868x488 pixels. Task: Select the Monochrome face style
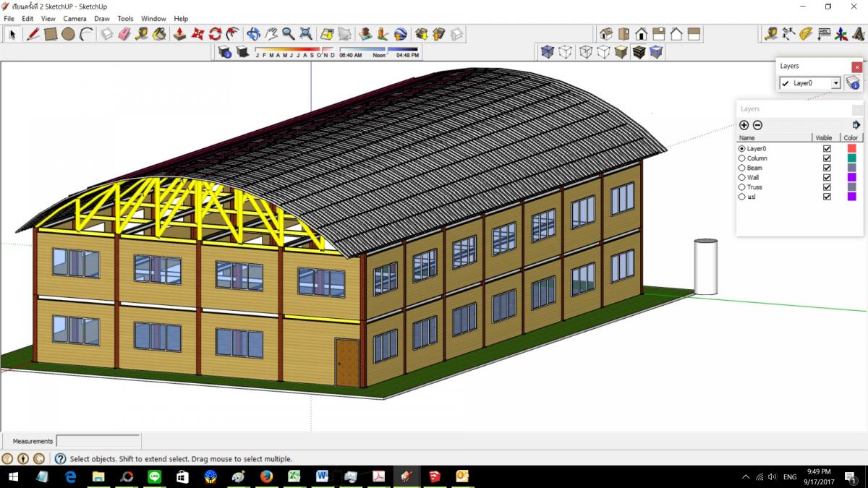[x=656, y=52]
